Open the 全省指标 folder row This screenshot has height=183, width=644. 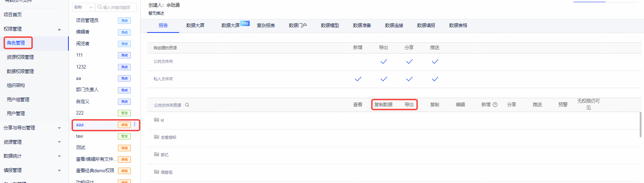click(x=393, y=137)
